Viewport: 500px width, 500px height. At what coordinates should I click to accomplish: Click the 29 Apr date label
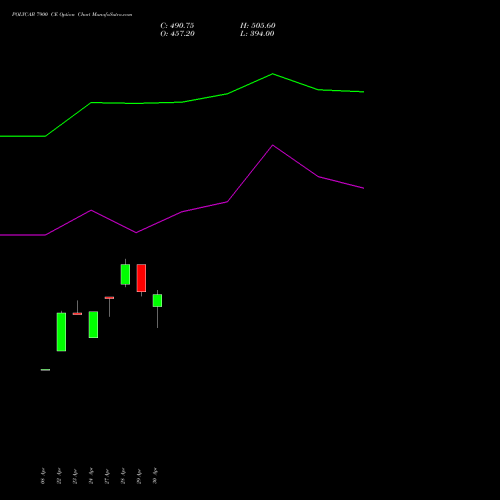point(139,476)
